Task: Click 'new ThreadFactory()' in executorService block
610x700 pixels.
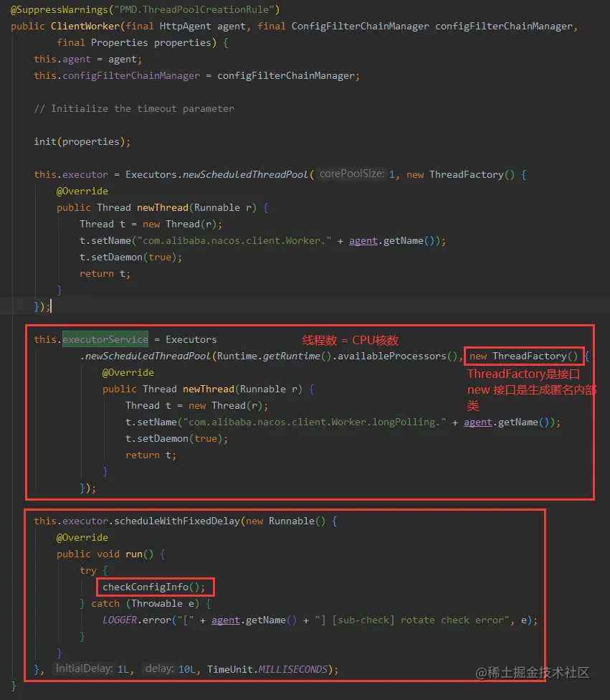Action: [523, 356]
